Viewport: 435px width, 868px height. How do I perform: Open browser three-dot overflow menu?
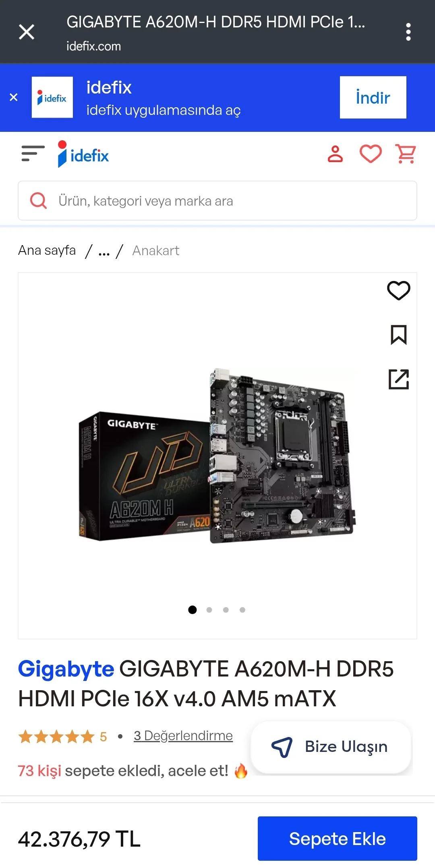point(408,32)
